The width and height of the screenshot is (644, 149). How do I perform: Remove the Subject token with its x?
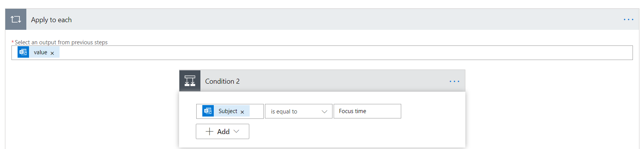click(242, 112)
